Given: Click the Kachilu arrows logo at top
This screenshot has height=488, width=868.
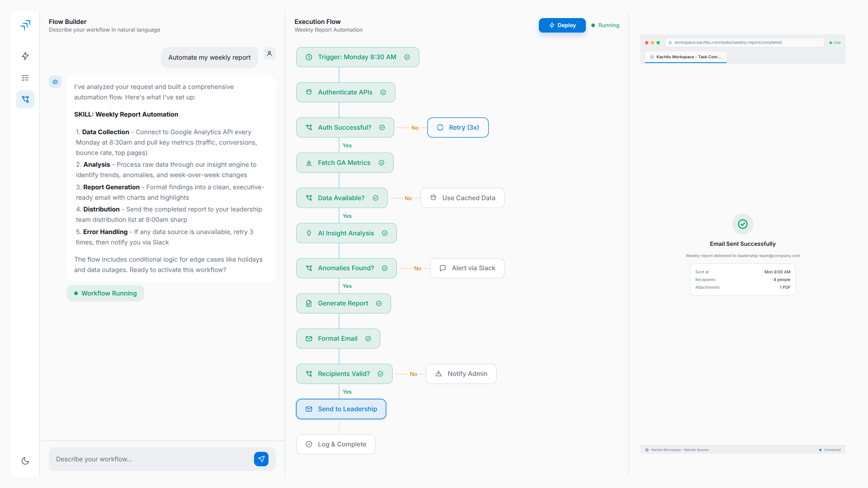Looking at the screenshot, I should point(25,25).
